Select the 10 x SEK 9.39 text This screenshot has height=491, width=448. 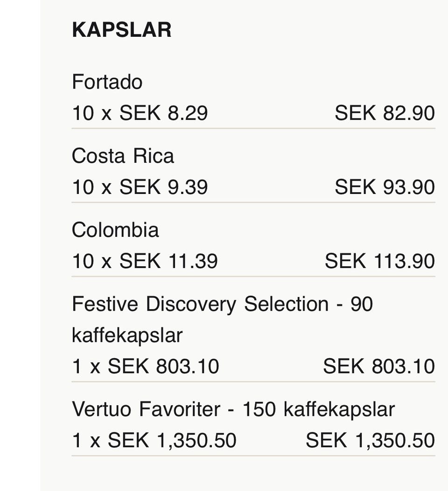click(x=140, y=187)
